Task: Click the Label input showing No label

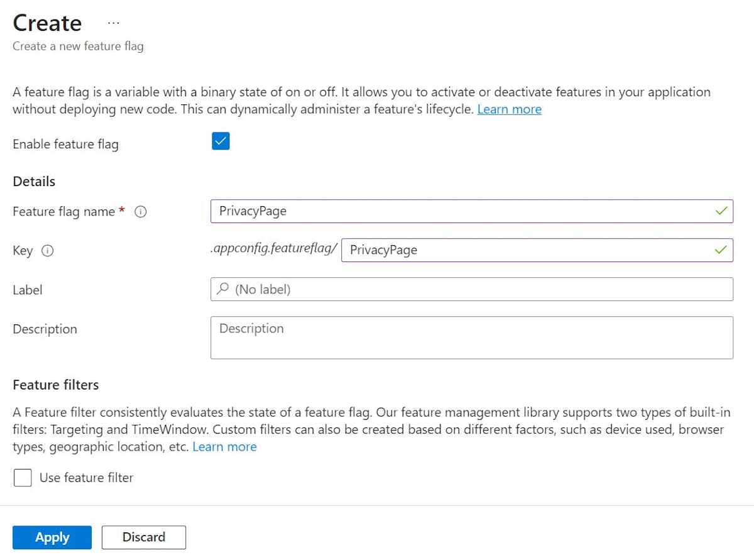Action: [440, 289]
